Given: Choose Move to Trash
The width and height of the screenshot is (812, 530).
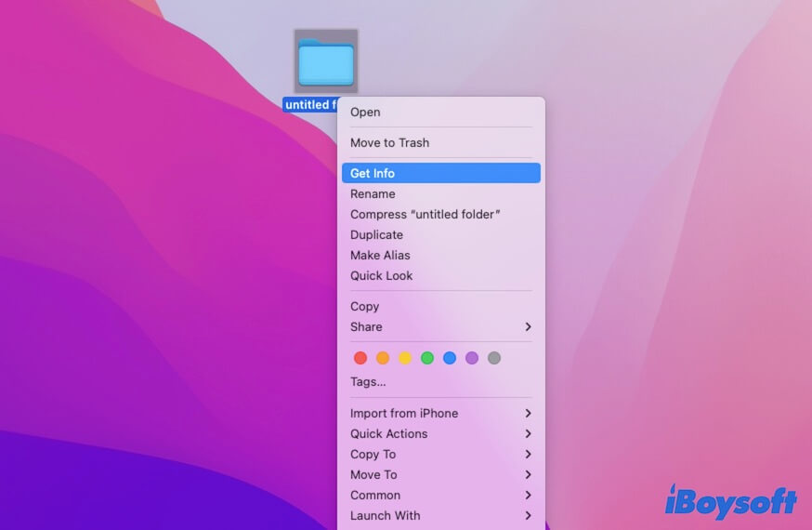Looking at the screenshot, I should point(389,143).
